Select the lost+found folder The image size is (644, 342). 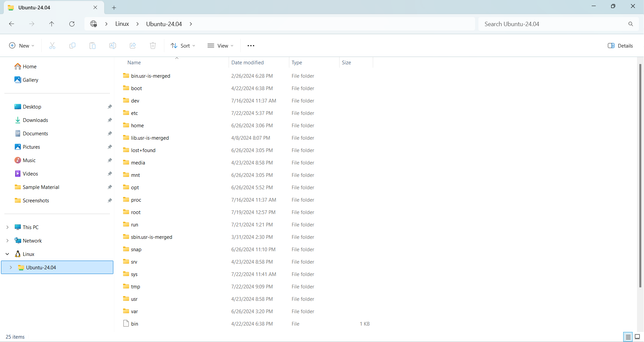coord(139,150)
